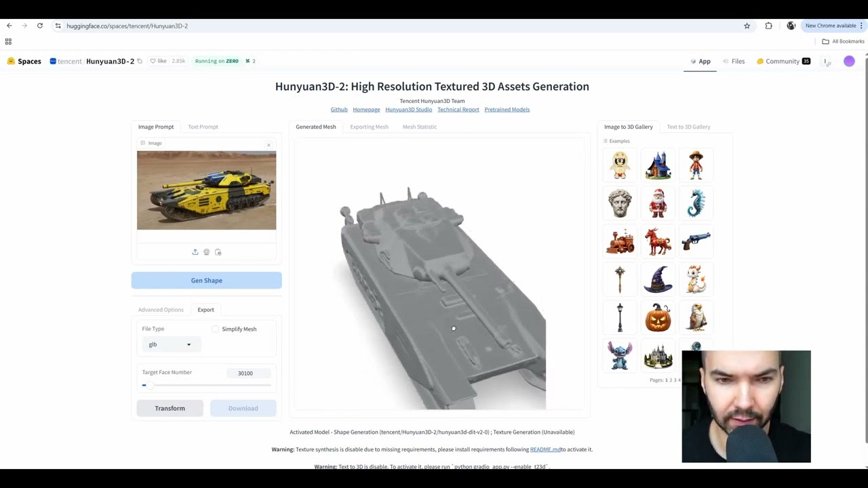This screenshot has width=868, height=488.
Task: Open the Files tab of the Space
Action: tap(734, 61)
